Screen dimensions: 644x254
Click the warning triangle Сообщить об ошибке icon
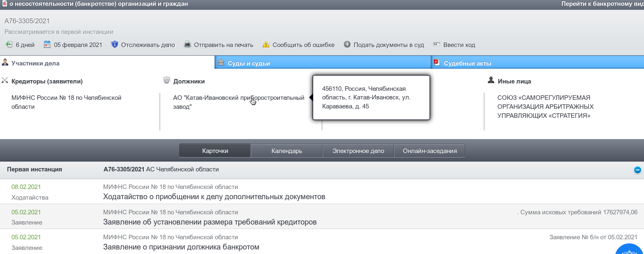click(266, 45)
